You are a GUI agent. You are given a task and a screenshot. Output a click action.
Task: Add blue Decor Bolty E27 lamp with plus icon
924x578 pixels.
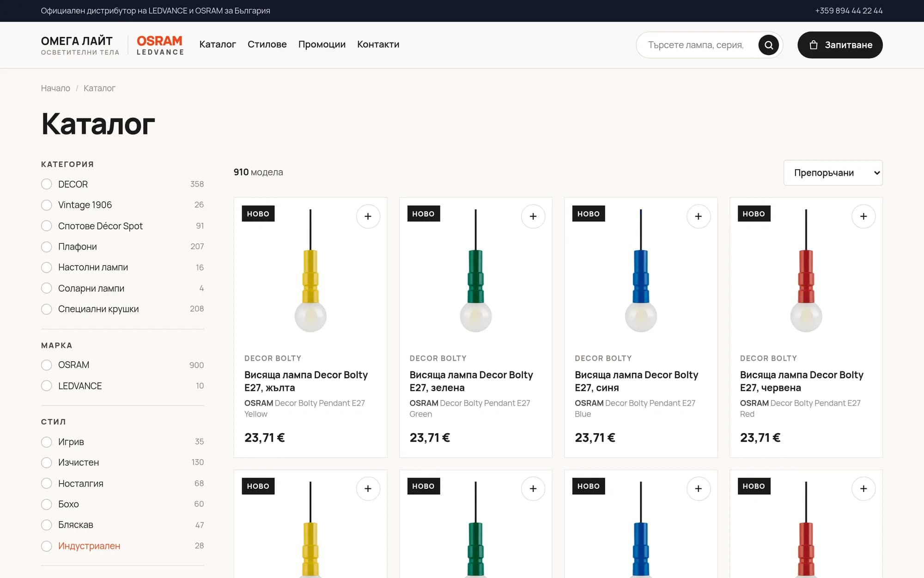tap(698, 216)
